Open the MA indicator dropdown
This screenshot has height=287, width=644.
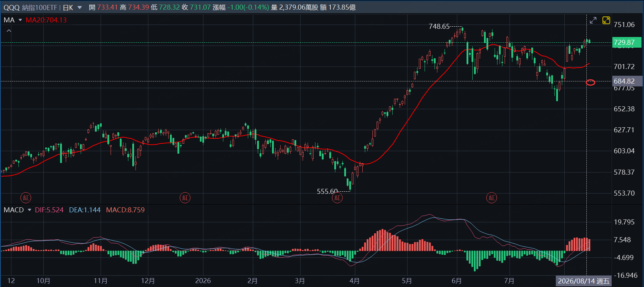(x=20, y=20)
